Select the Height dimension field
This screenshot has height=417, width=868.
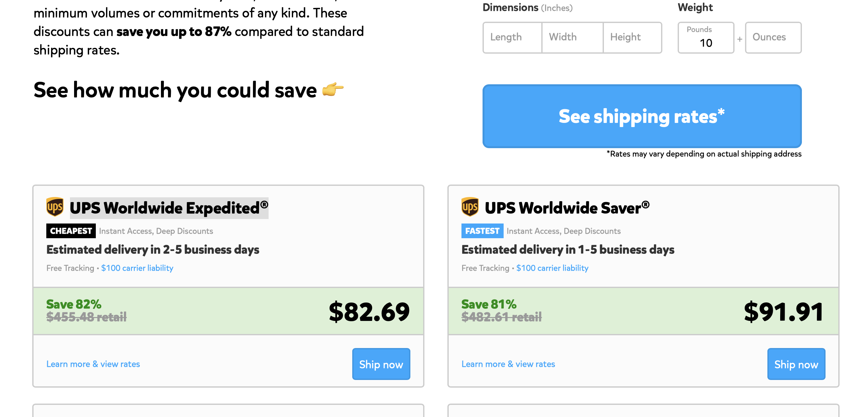[x=632, y=37]
